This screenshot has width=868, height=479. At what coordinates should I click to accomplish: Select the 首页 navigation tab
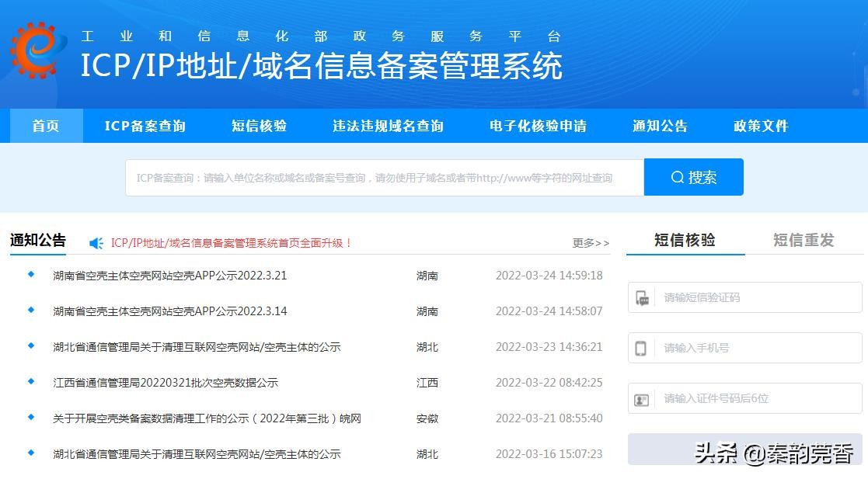45,126
